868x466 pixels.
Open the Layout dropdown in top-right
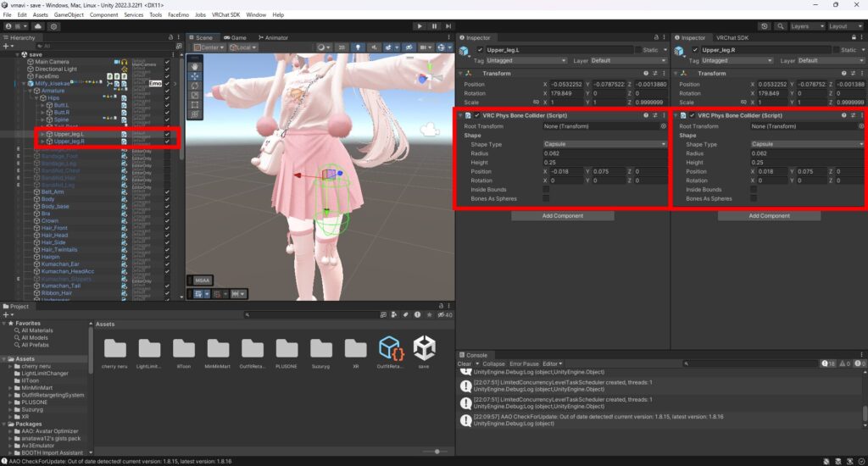point(843,26)
